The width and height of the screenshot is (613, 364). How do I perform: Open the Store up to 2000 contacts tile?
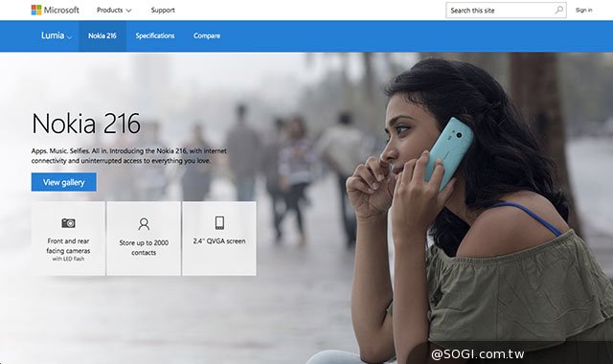click(144, 239)
